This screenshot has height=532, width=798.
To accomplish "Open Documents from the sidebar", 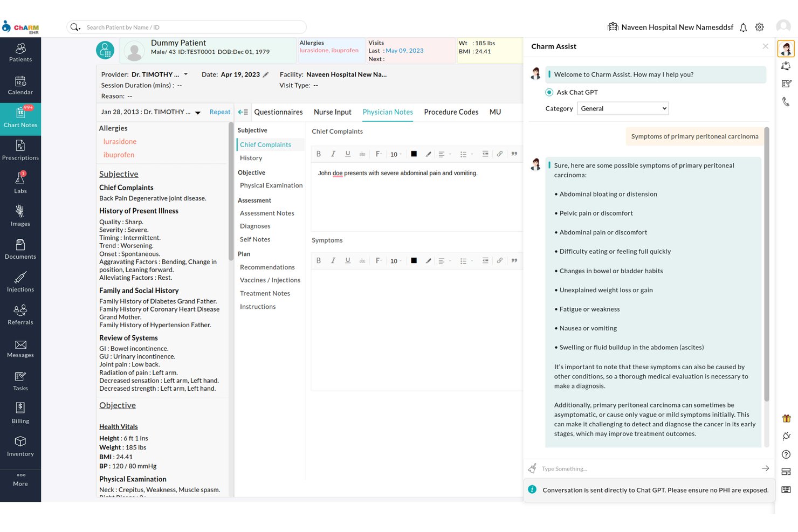I will [x=20, y=250].
